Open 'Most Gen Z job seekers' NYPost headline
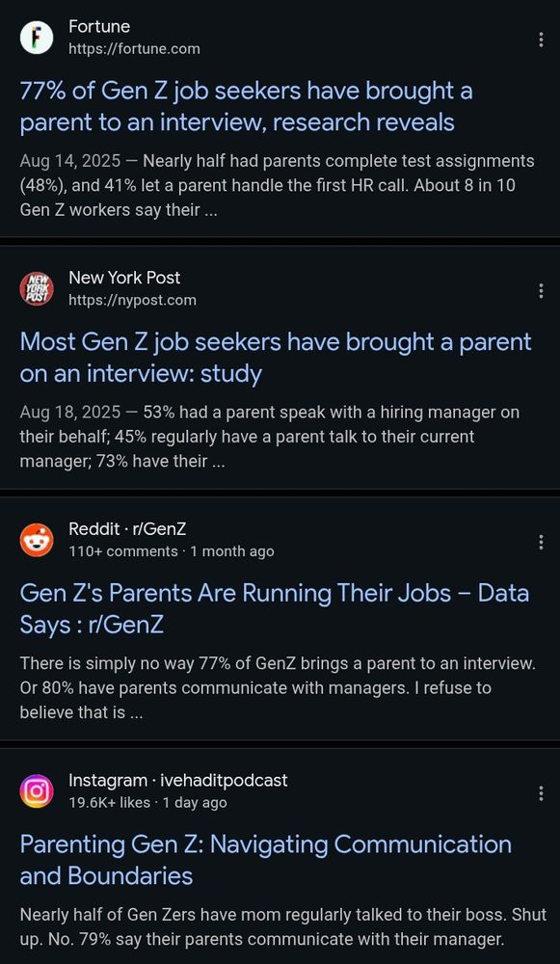560x964 pixels. (276, 358)
